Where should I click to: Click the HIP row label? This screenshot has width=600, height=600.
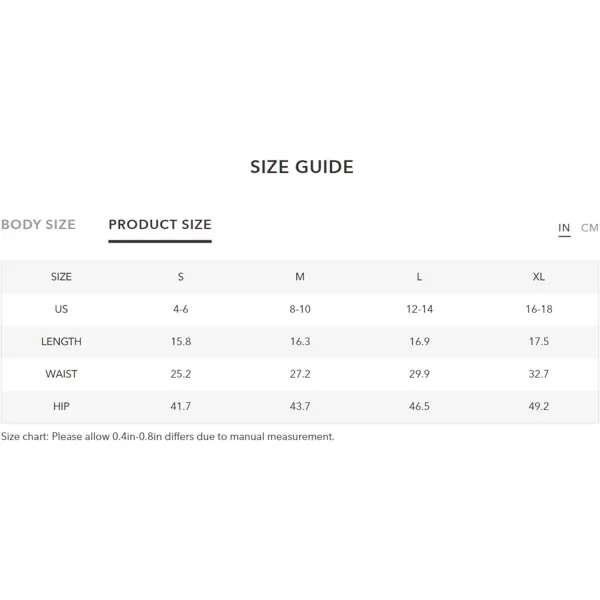pos(61,406)
